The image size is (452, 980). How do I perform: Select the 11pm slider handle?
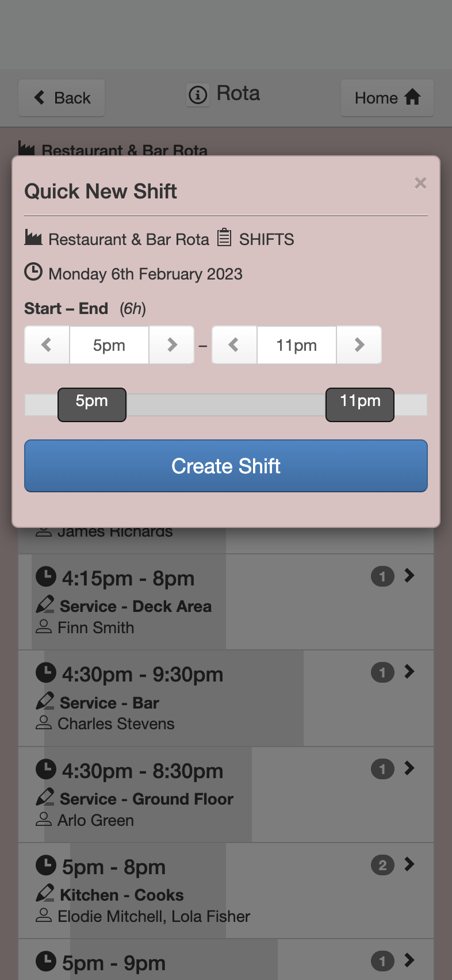[360, 405]
